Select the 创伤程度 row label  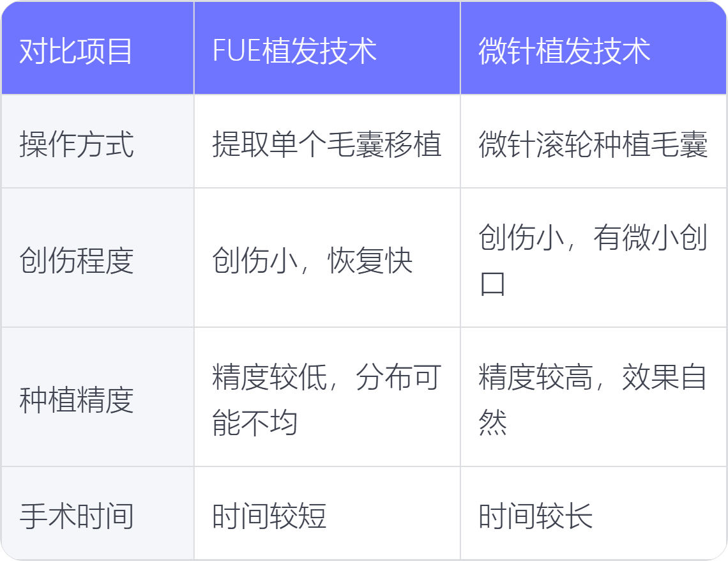click(98, 257)
